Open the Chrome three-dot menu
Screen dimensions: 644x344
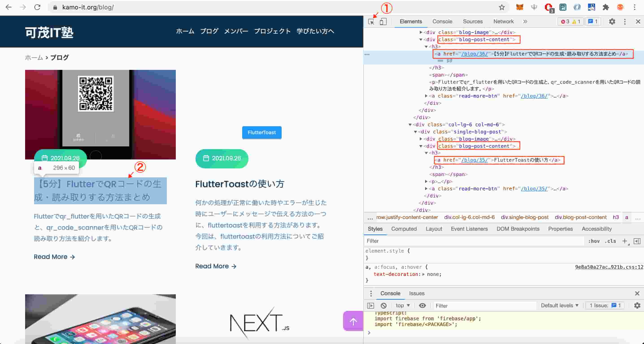point(635,7)
